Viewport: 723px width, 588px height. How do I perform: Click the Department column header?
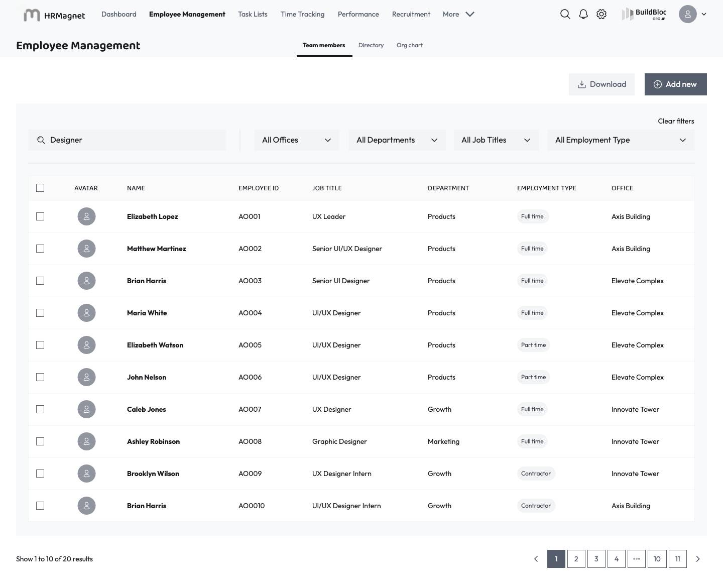click(448, 188)
